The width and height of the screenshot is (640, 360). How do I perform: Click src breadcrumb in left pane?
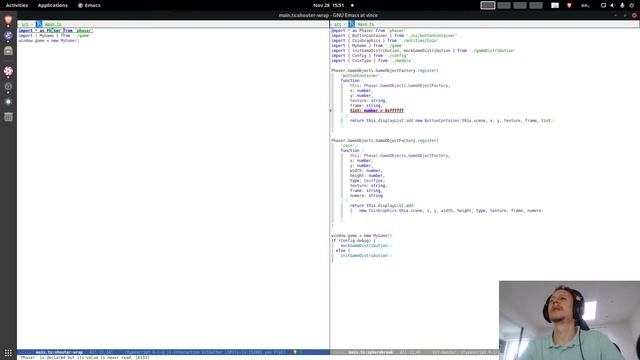point(25,24)
